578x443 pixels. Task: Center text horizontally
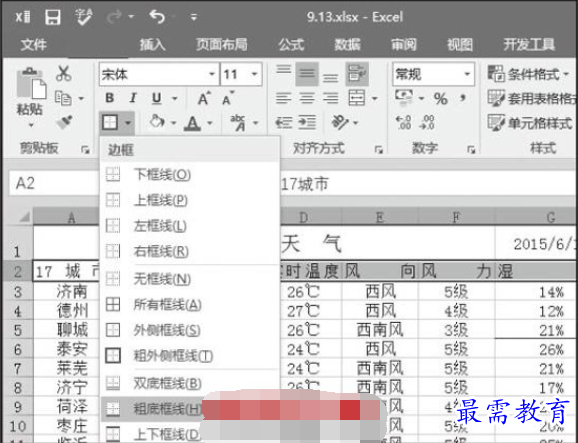click(x=307, y=98)
